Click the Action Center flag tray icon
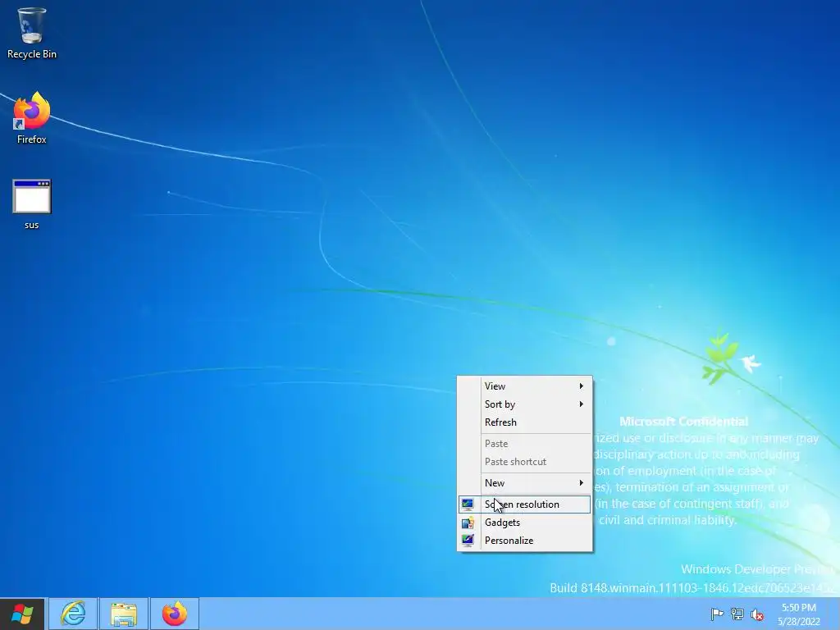This screenshot has width=840, height=630. 717,614
